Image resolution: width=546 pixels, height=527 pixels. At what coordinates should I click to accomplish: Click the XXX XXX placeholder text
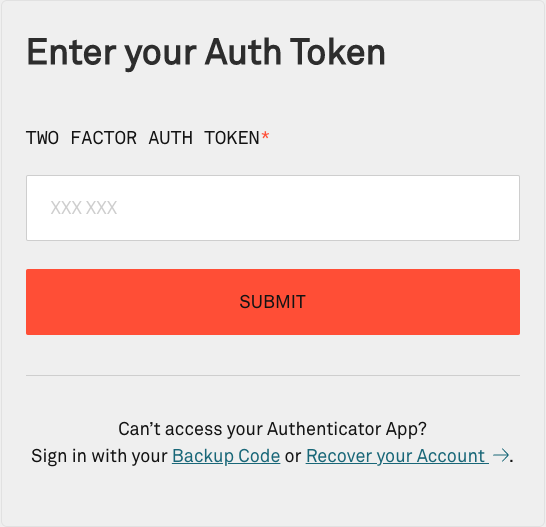coord(84,208)
